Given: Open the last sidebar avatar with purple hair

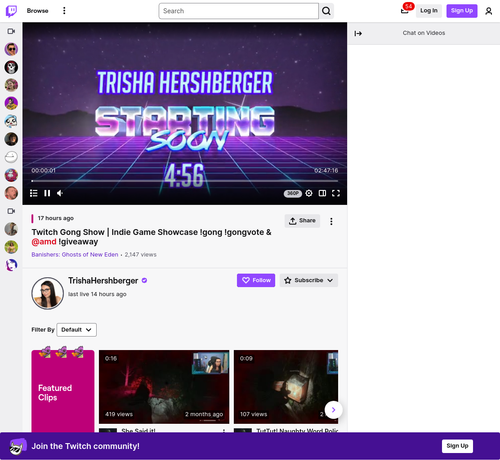Looking at the screenshot, I should tap(11, 265).
